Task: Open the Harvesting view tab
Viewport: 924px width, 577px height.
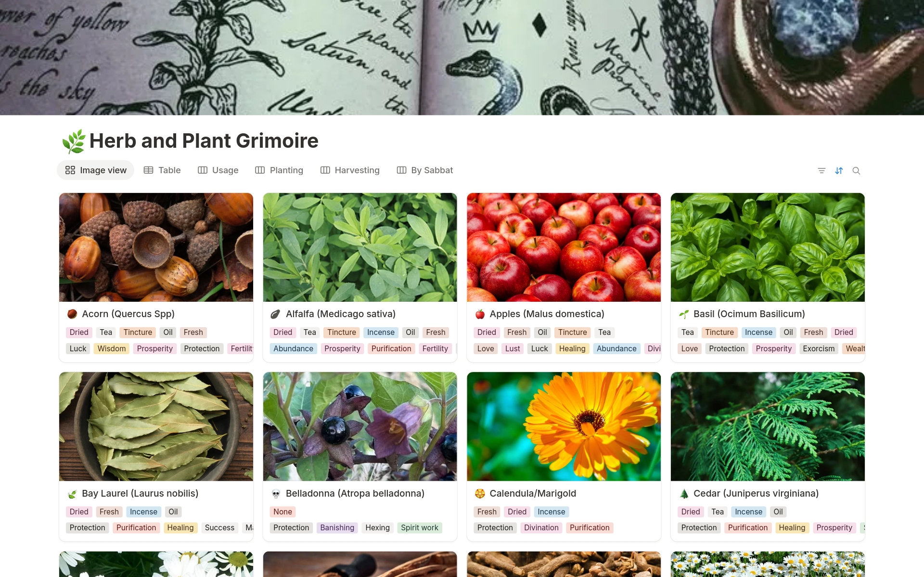Action: tap(350, 170)
